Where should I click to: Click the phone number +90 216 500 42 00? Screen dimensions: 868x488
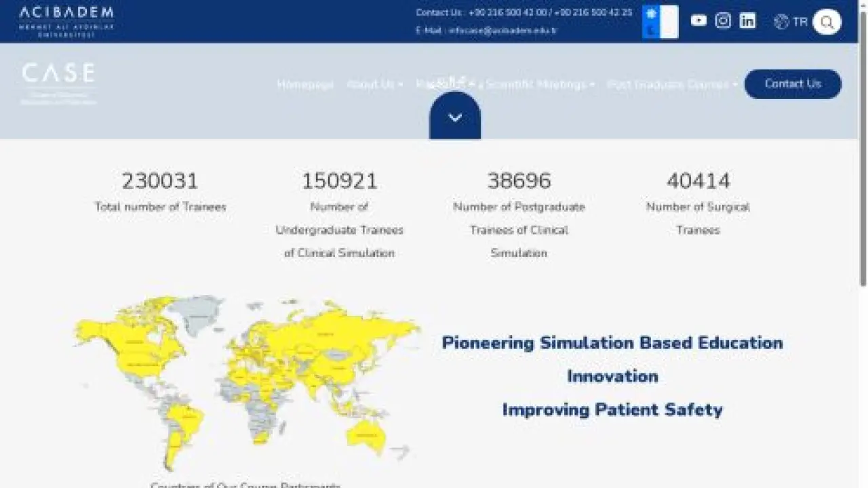[508, 13]
